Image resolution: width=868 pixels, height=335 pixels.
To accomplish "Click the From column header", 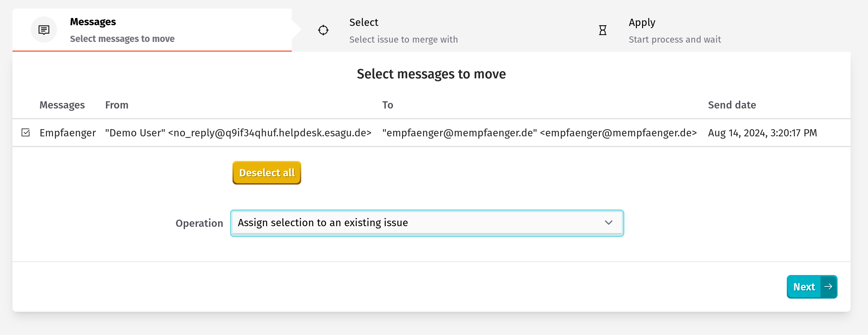I will 117,105.
